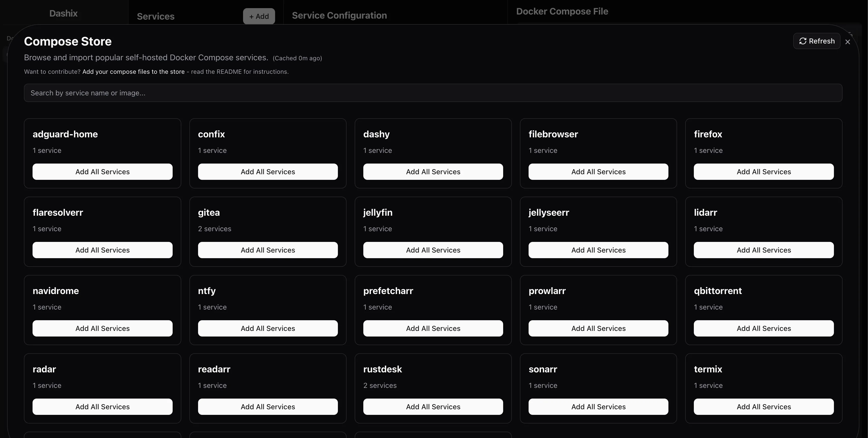
Task: Add all services for navidrome
Action: click(102, 328)
